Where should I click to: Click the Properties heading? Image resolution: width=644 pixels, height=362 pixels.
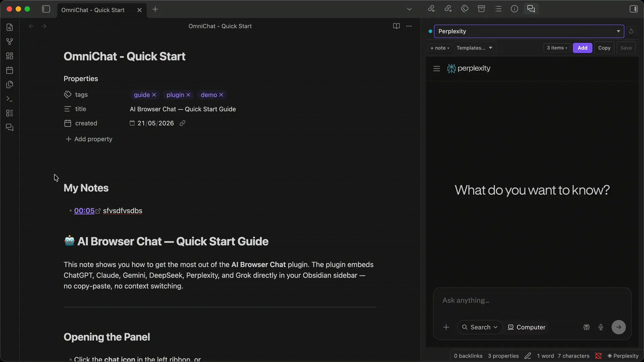click(81, 79)
